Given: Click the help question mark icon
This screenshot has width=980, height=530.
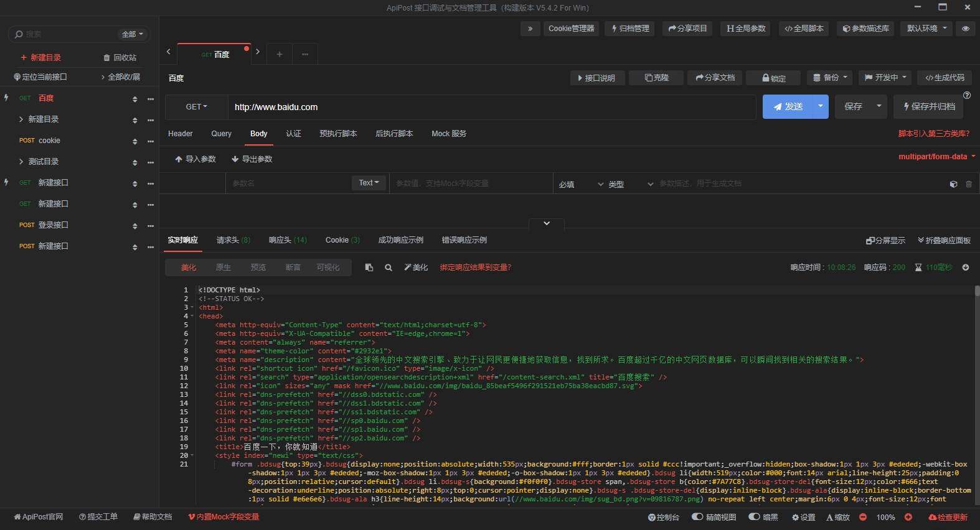Looking at the screenshot, I should (x=967, y=95).
